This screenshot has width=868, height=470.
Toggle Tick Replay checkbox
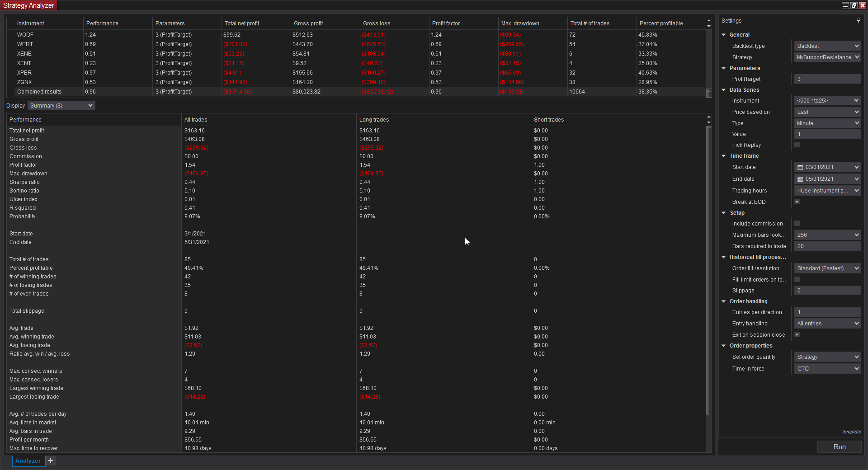coord(797,145)
